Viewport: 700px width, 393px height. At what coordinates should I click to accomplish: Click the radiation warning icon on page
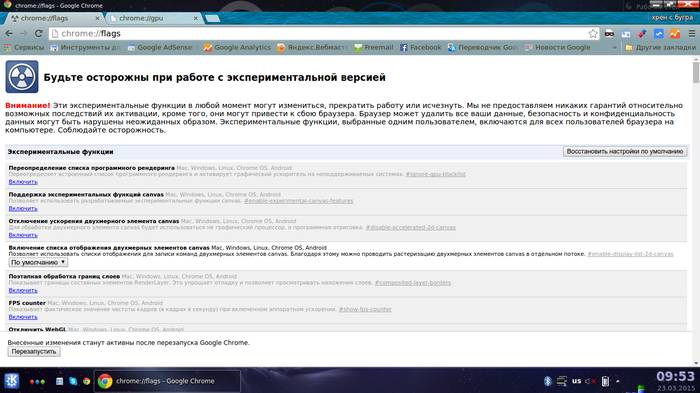pos(22,77)
